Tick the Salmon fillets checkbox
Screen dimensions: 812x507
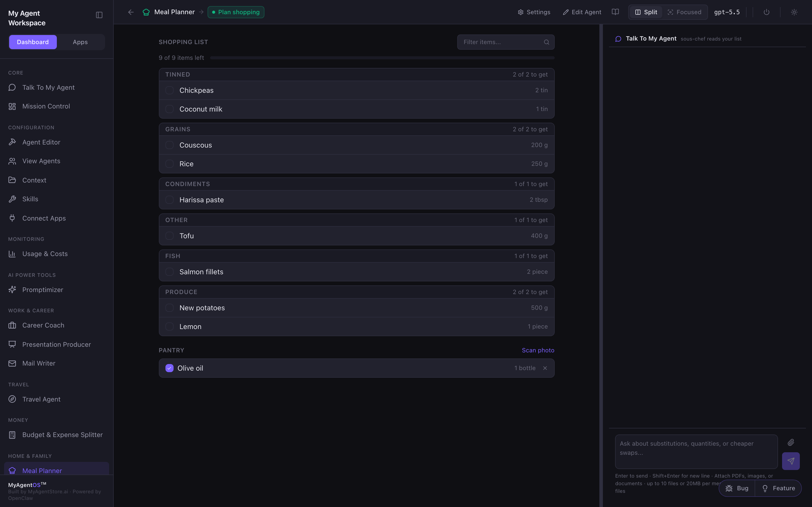[x=170, y=271]
